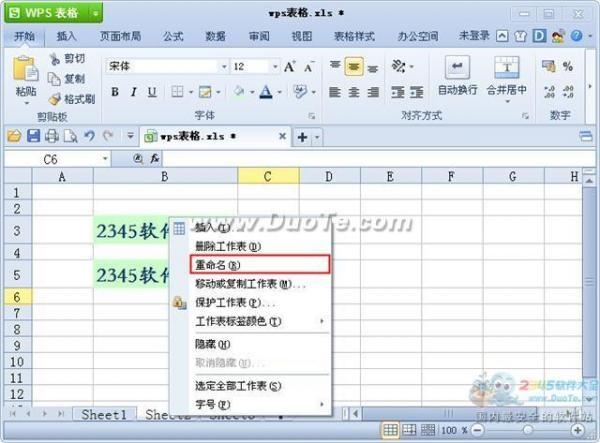Open the 公式 ribbon tab

coord(173,36)
